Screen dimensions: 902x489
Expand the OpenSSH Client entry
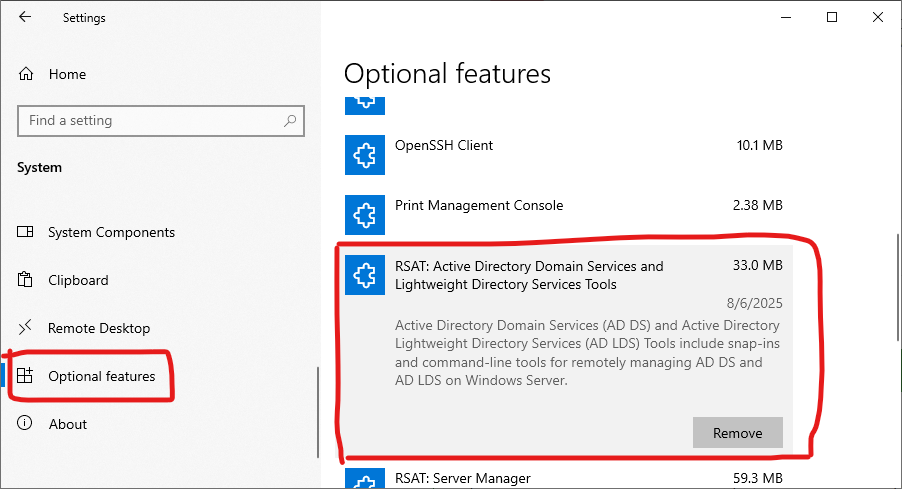(564, 155)
